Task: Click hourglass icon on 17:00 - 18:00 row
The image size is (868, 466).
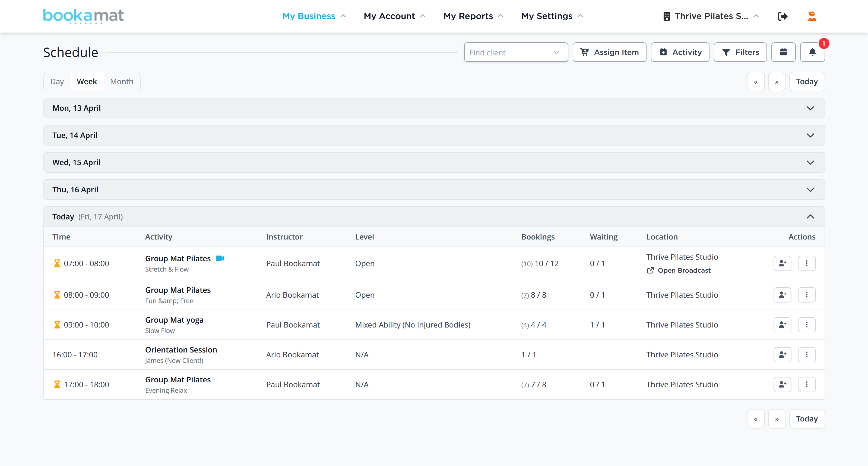Action: coord(57,385)
